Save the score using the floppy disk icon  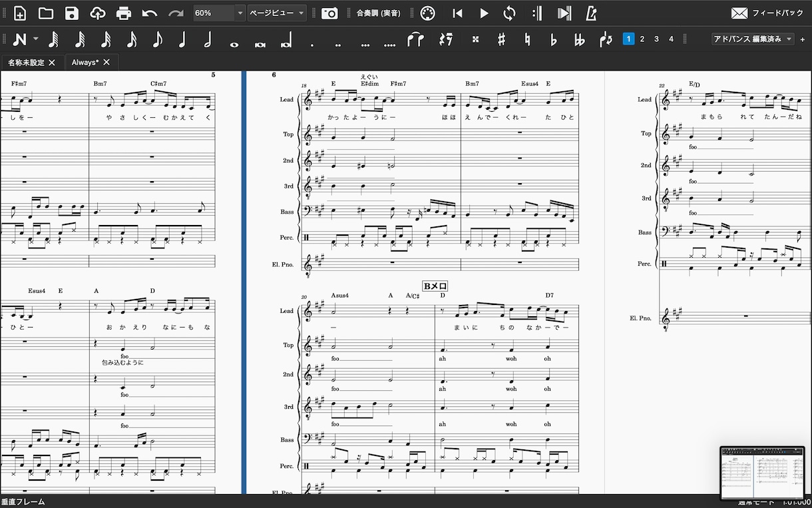pos(72,13)
